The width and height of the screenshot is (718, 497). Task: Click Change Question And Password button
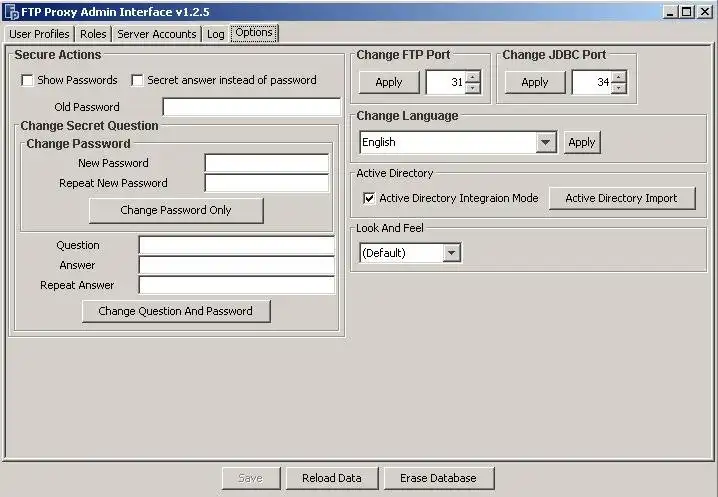pyautogui.click(x=176, y=311)
